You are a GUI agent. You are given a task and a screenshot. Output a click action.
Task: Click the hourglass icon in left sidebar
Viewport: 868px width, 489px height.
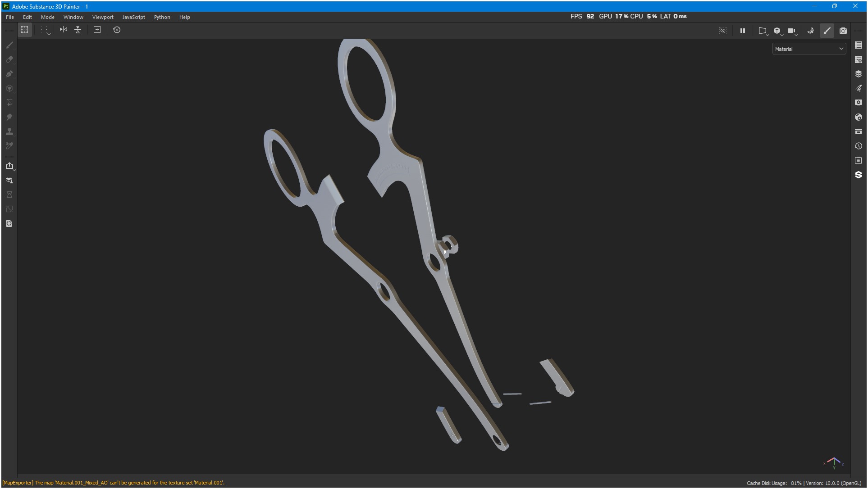[x=9, y=195]
